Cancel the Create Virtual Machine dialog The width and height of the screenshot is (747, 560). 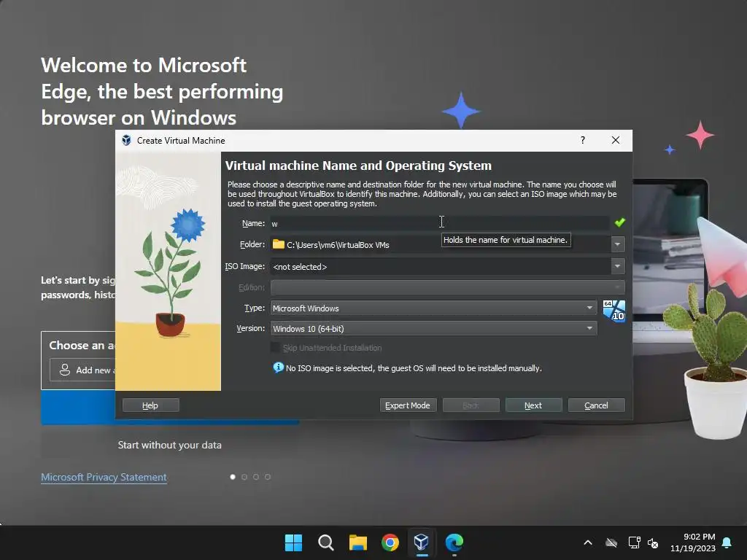(x=597, y=405)
